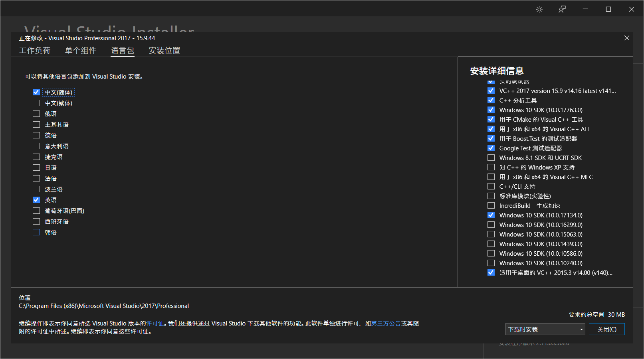Image resolution: width=644 pixels, height=359 pixels.
Task: Enable the 德语 language pack
Action: click(36, 135)
